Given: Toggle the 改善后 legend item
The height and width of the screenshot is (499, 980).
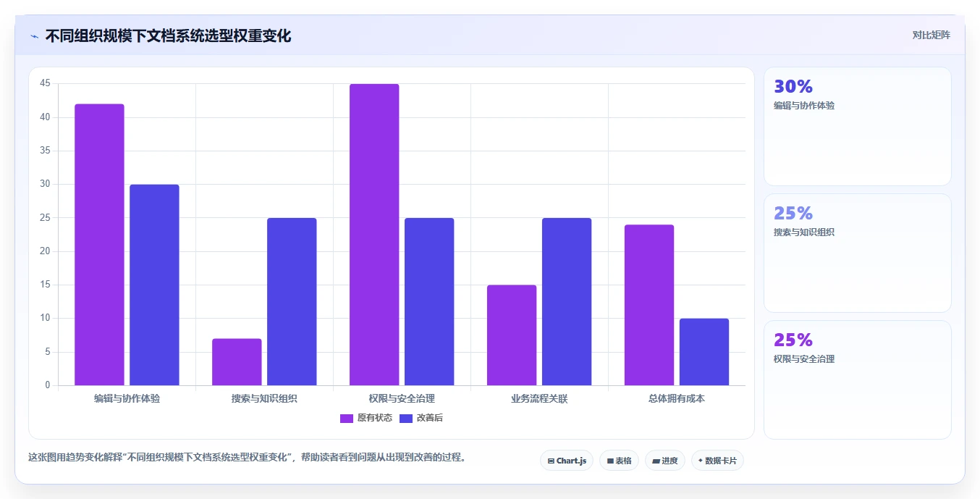Looking at the screenshot, I should tap(421, 418).
